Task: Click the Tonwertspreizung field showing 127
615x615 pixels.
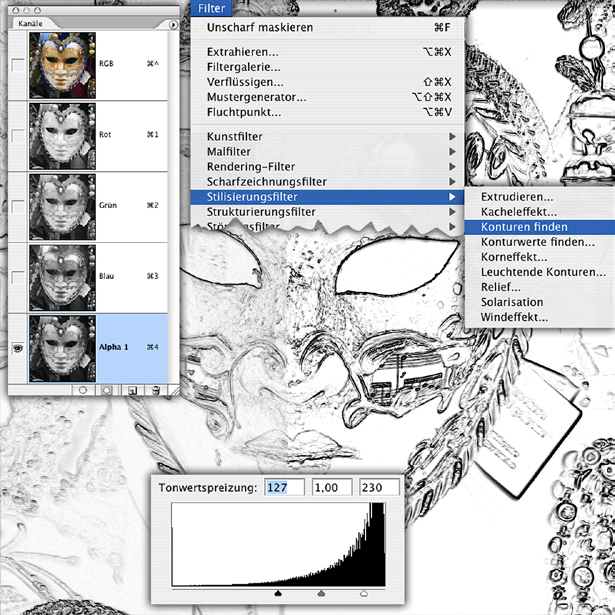Action: 285,487
